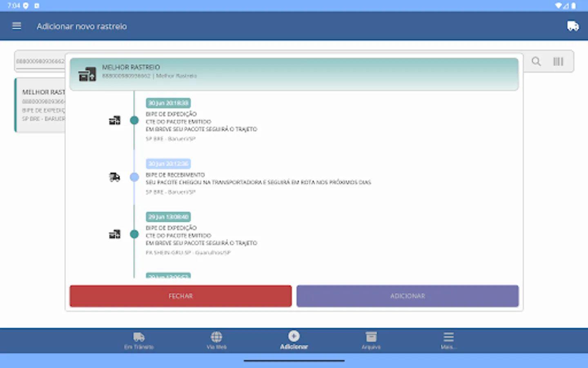The height and width of the screenshot is (368, 588).
Task: Open the navigation drawer menu
Action: [16, 26]
